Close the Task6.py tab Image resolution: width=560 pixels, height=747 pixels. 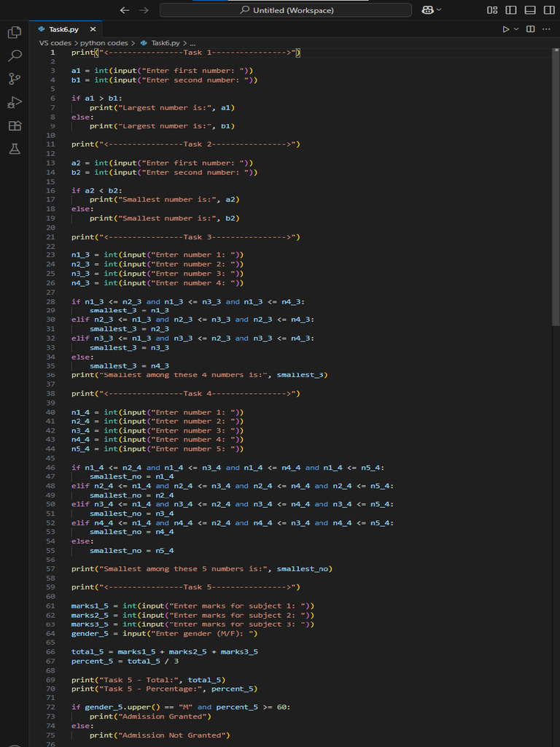point(93,29)
